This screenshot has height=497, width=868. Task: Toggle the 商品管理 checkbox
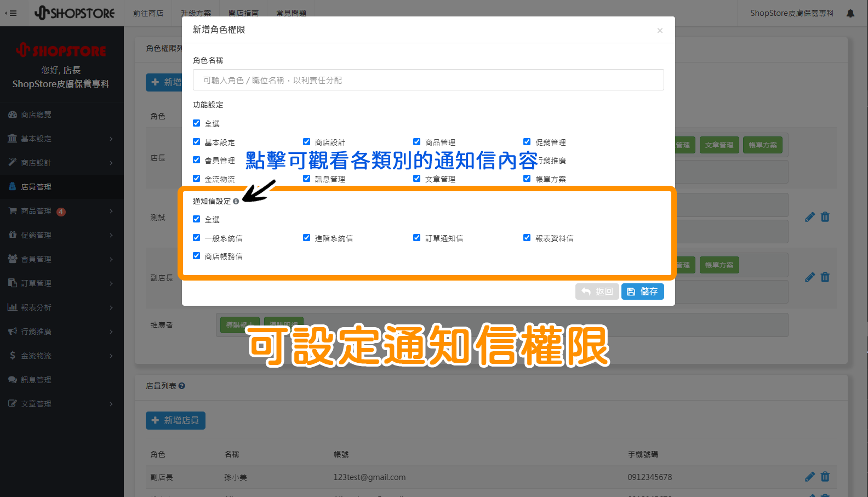pyautogui.click(x=416, y=142)
